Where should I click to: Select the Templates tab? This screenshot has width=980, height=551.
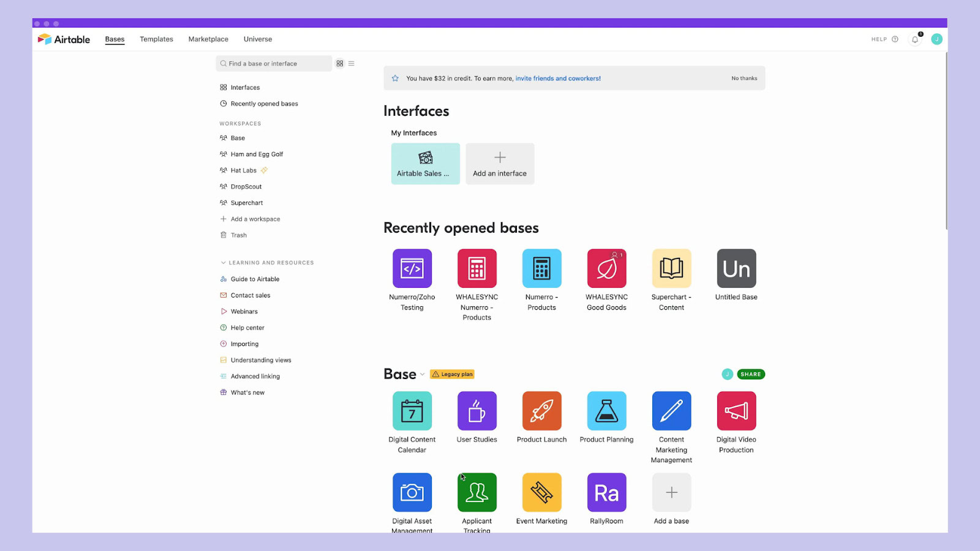pyautogui.click(x=156, y=39)
